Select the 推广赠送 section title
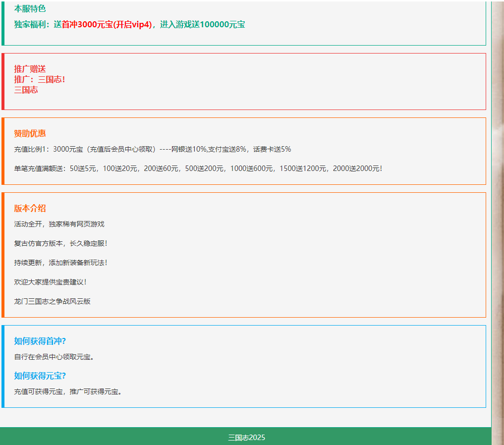The image size is (504, 445). click(30, 69)
